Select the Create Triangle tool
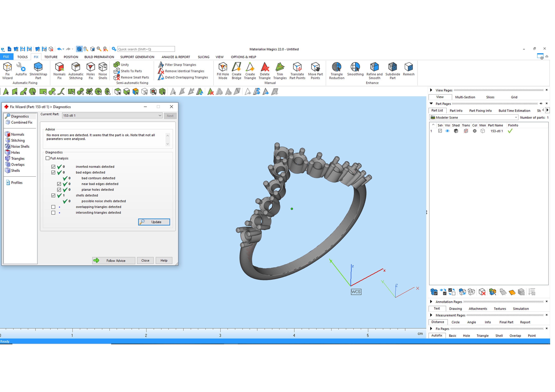The height and width of the screenshot is (392, 555). tap(250, 71)
